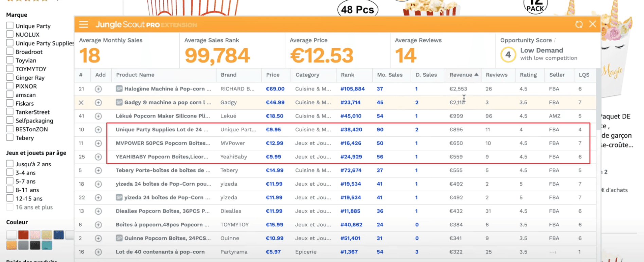This screenshot has height=262, width=644.
Task: Add TOYMYTOY Boîtes à popcorn product
Action: (98, 225)
